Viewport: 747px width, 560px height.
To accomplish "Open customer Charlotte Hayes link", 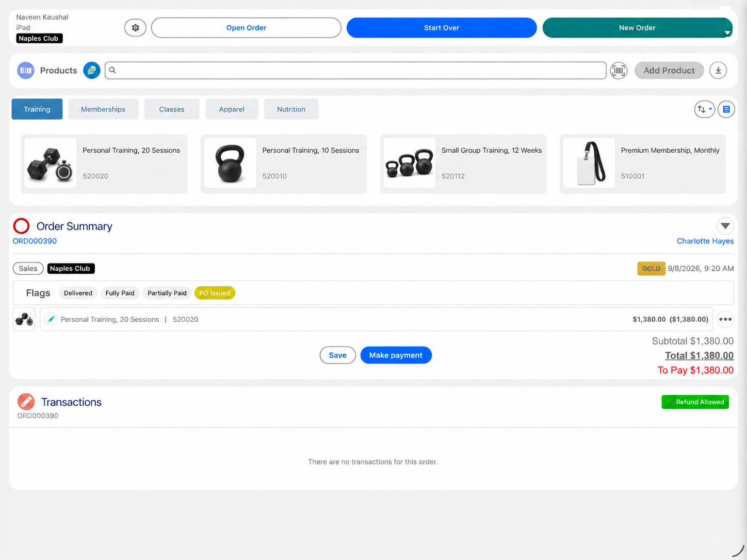I will [705, 241].
